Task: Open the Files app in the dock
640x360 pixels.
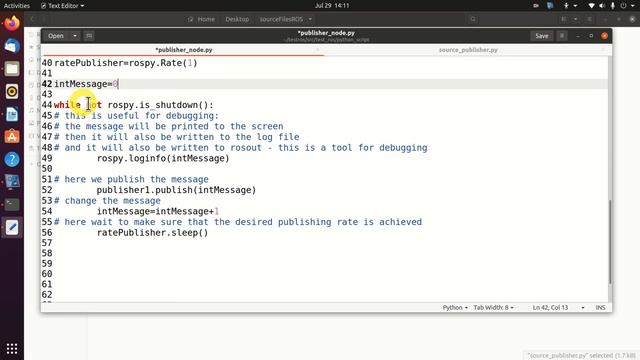Action: [12, 69]
